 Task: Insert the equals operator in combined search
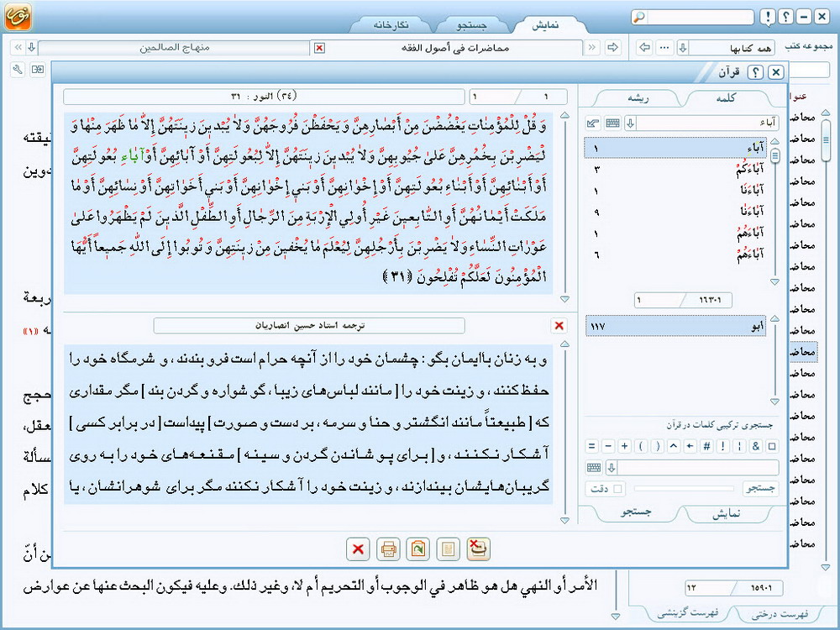(592, 446)
